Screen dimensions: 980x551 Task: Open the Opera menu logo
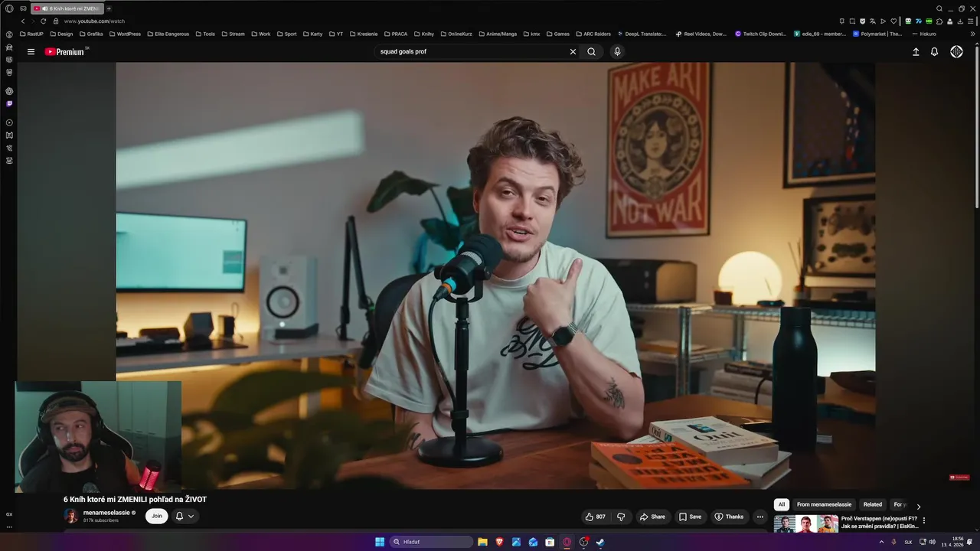9,8
